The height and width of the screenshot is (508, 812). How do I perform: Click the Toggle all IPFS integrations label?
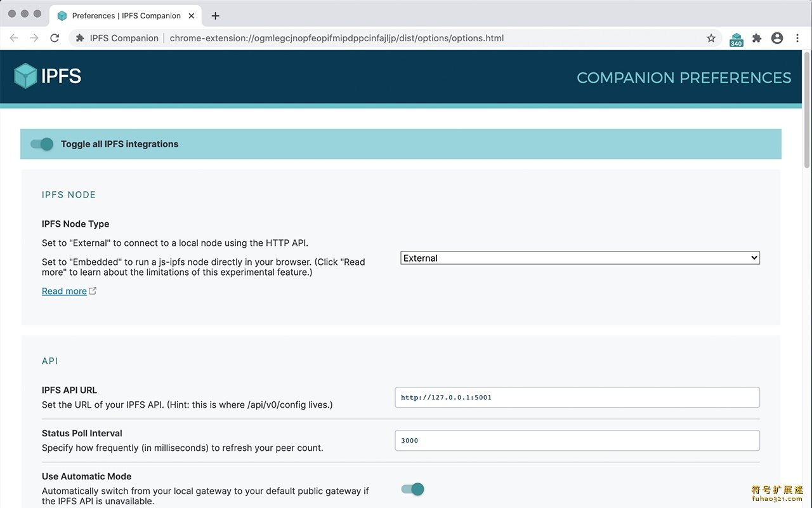point(120,144)
